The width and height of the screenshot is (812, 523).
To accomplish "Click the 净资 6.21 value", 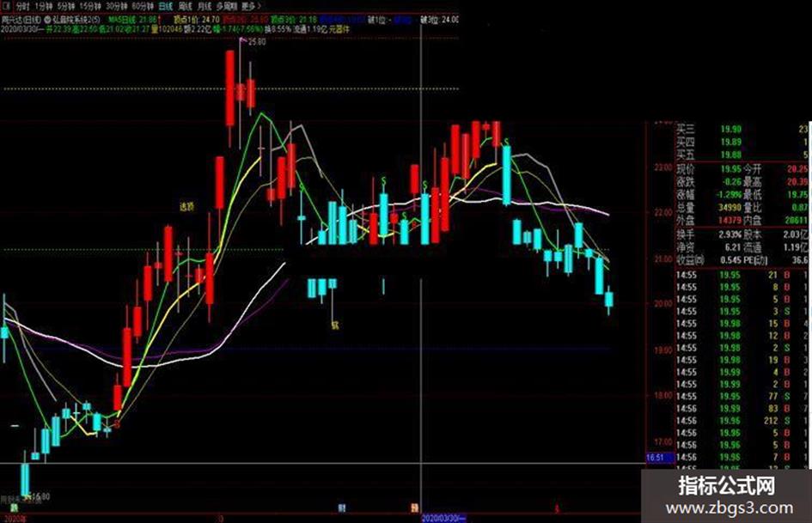I will click(x=733, y=247).
